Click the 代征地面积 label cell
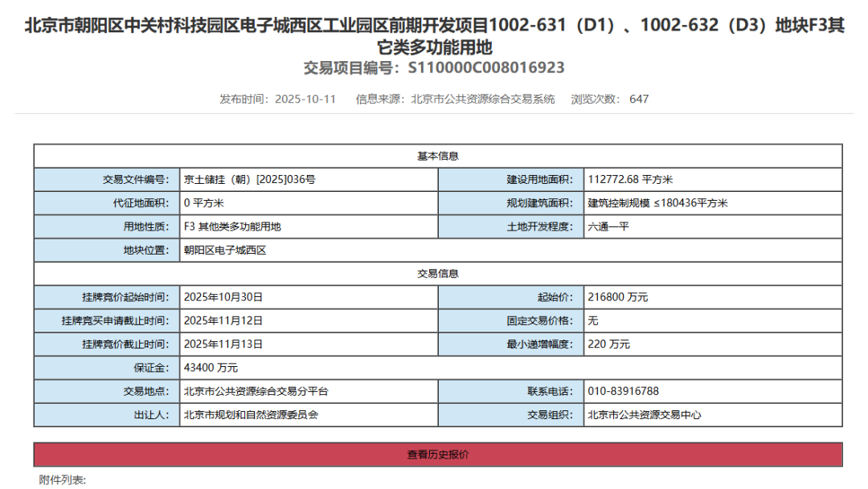This screenshot has width=868, height=489. [x=107, y=203]
